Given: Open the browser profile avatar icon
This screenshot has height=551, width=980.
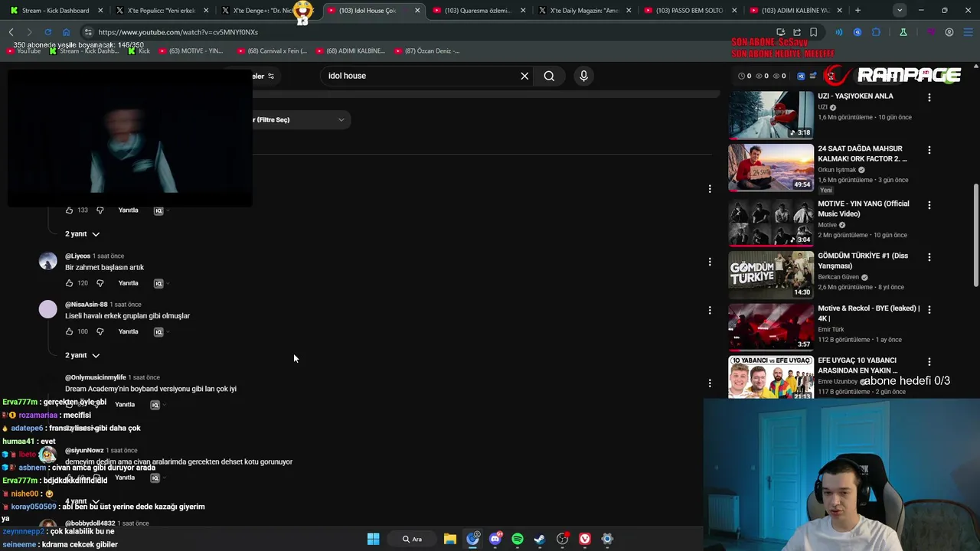Looking at the screenshot, I should pos(949,32).
